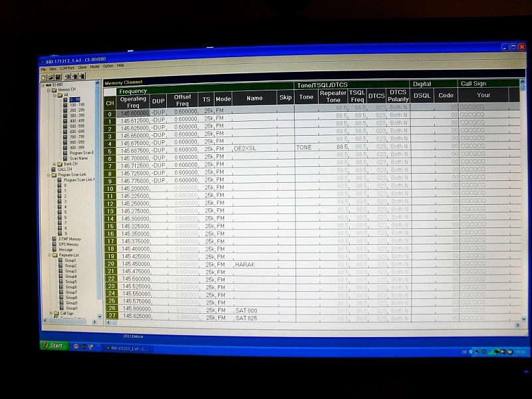Open the File menu

coord(43,68)
